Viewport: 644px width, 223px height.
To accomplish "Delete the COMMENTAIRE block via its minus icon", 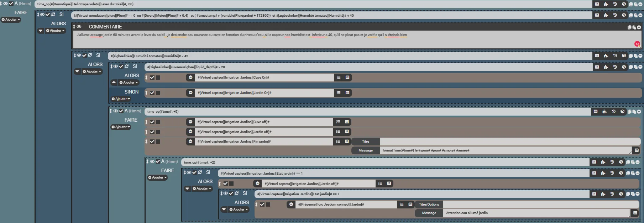I will (x=639, y=27).
